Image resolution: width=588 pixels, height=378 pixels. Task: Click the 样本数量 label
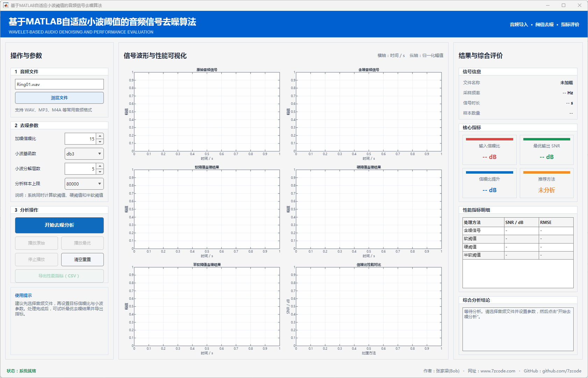click(x=472, y=113)
